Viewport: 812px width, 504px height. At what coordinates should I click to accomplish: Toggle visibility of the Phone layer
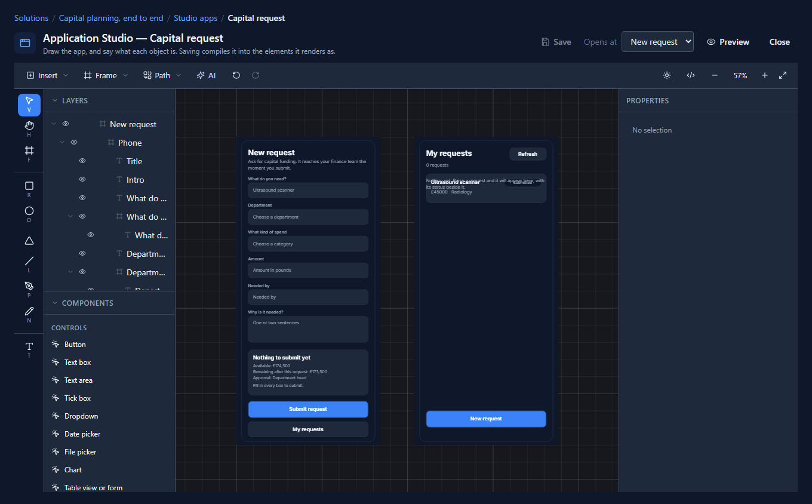74,143
